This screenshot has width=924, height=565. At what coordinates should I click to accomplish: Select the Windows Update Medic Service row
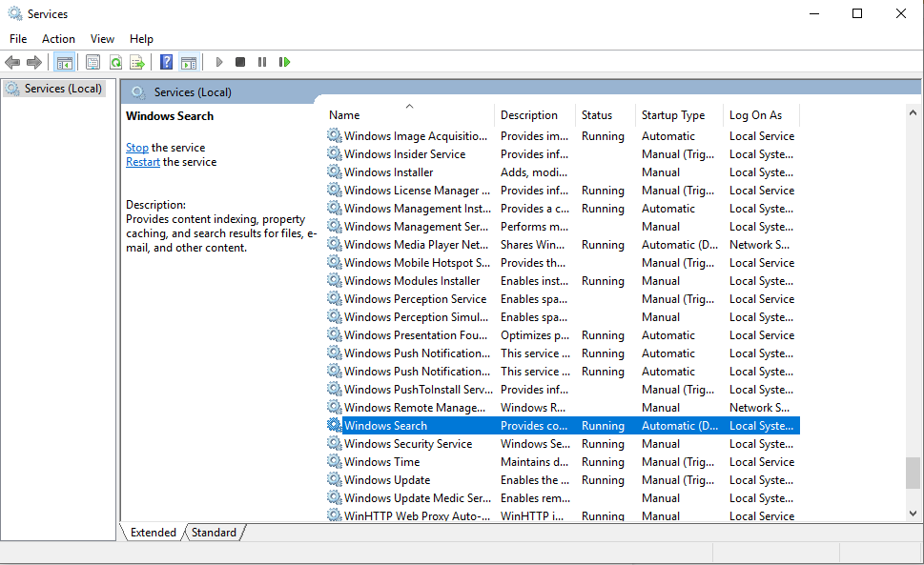tap(563, 498)
